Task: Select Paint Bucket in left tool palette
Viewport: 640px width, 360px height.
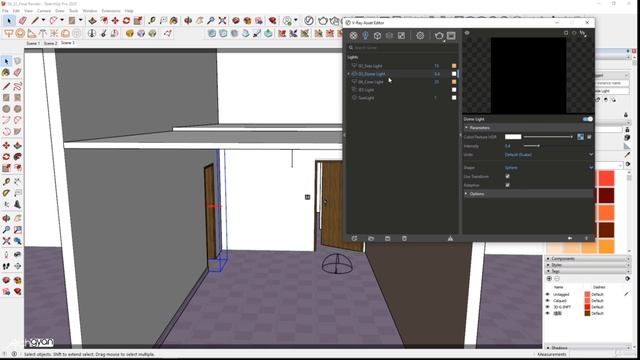Action: pos(6,73)
